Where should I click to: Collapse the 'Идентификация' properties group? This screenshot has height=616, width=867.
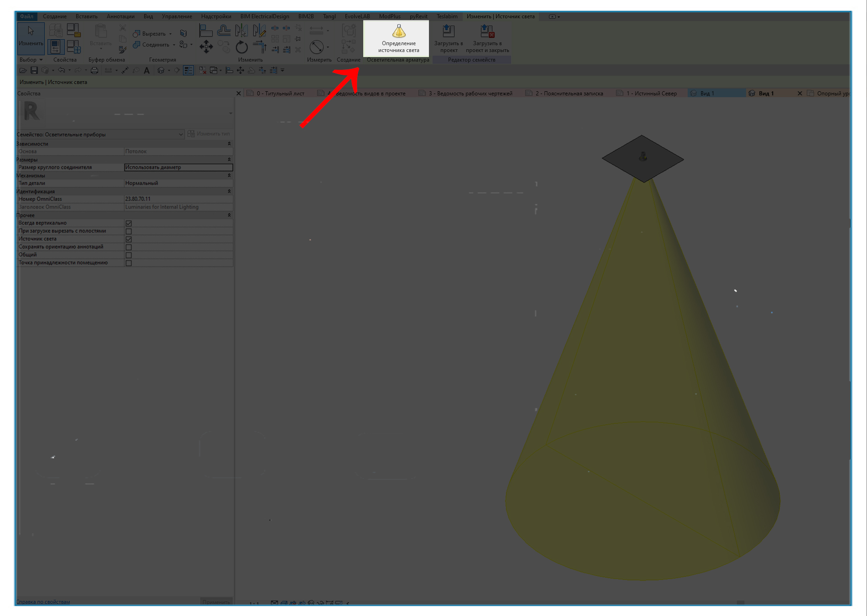[x=229, y=191]
